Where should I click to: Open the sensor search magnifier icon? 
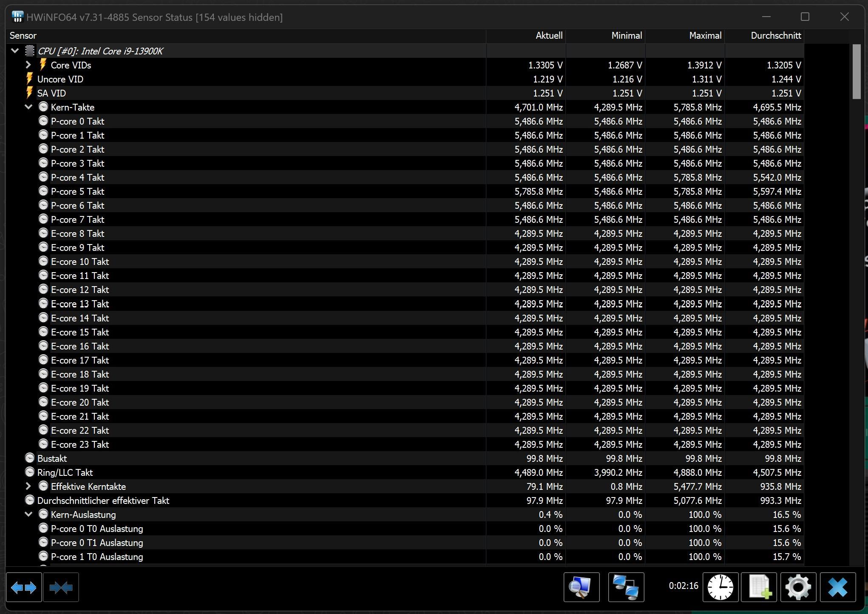[x=581, y=588]
